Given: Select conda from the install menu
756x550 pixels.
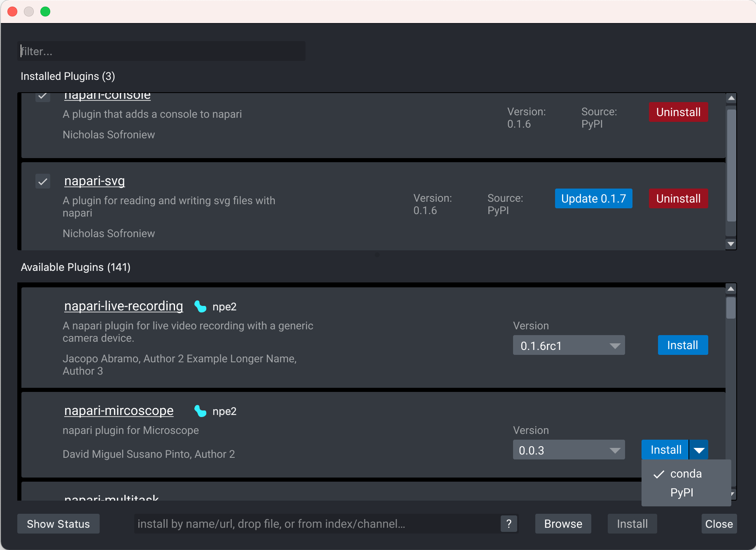Looking at the screenshot, I should click(686, 474).
